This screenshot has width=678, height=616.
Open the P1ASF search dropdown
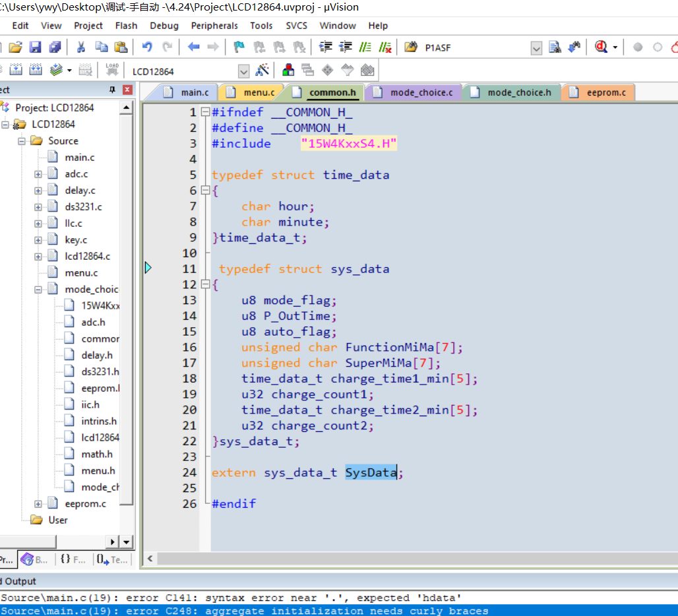(x=536, y=48)
